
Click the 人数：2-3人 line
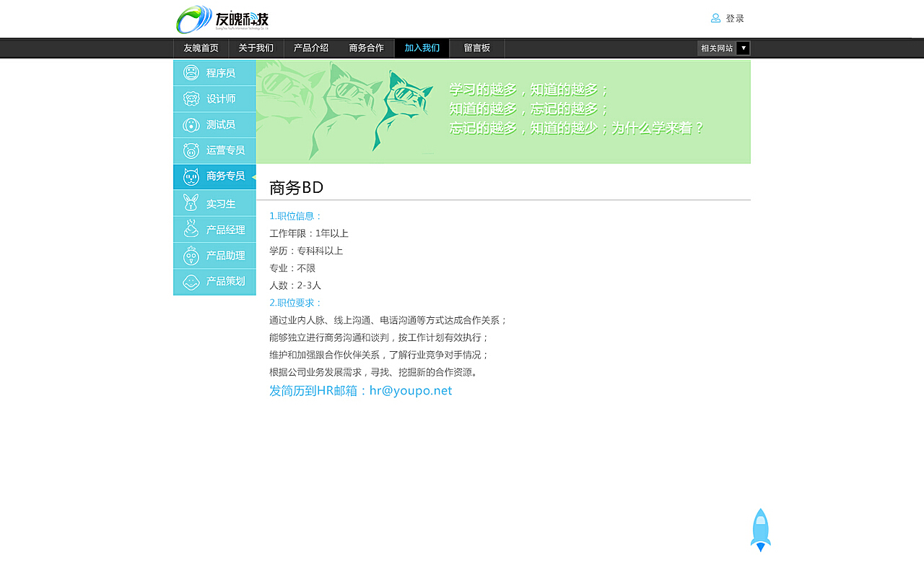(x=295, y=285)
